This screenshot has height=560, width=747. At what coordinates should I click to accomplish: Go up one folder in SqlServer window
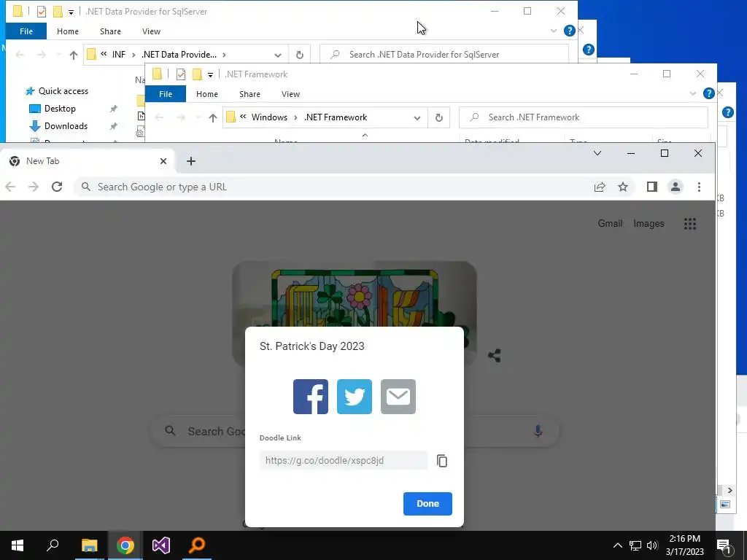74,55
